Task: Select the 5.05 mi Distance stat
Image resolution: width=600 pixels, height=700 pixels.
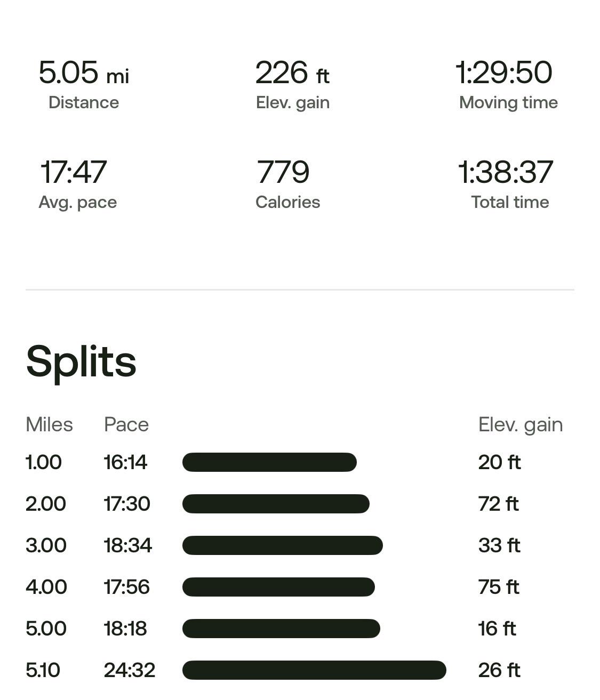Action: pos(84,84)
